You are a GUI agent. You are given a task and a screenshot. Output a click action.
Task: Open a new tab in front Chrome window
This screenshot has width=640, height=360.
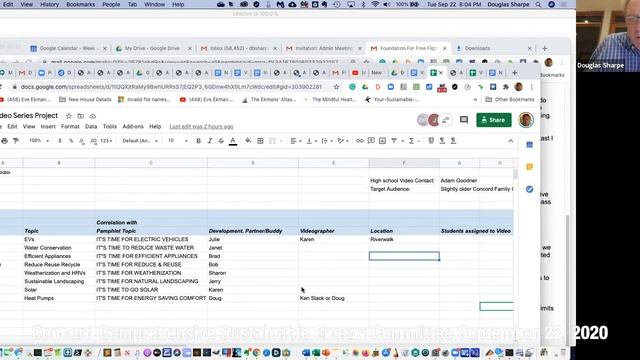click(x=515, y=73)
